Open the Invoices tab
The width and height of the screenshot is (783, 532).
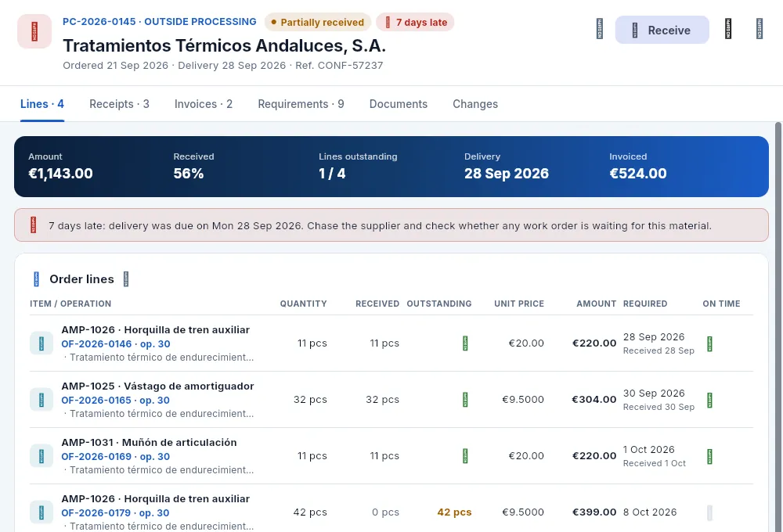204,104
